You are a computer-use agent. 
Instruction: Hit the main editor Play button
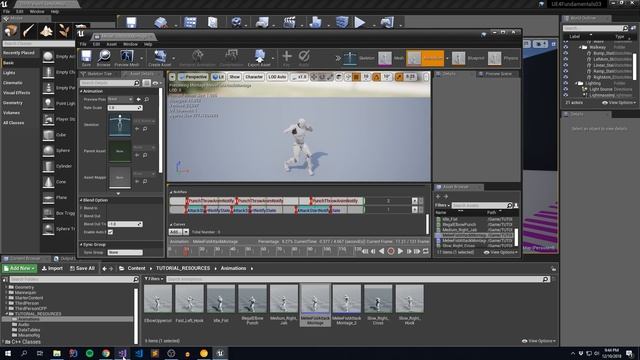pos(360,22)
